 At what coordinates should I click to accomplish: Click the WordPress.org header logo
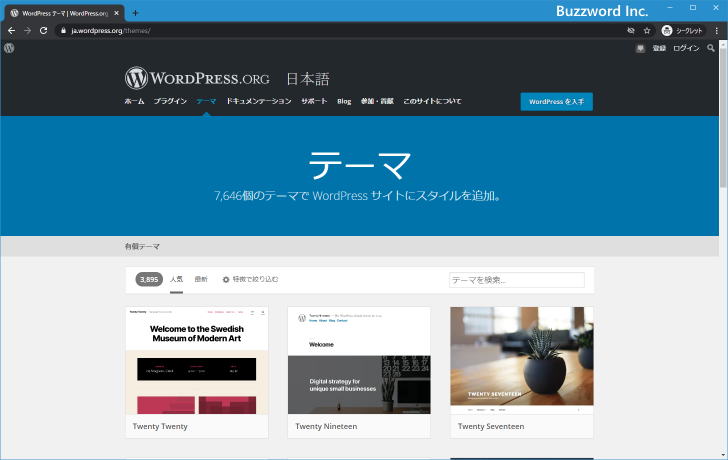(x=197, y=78)
